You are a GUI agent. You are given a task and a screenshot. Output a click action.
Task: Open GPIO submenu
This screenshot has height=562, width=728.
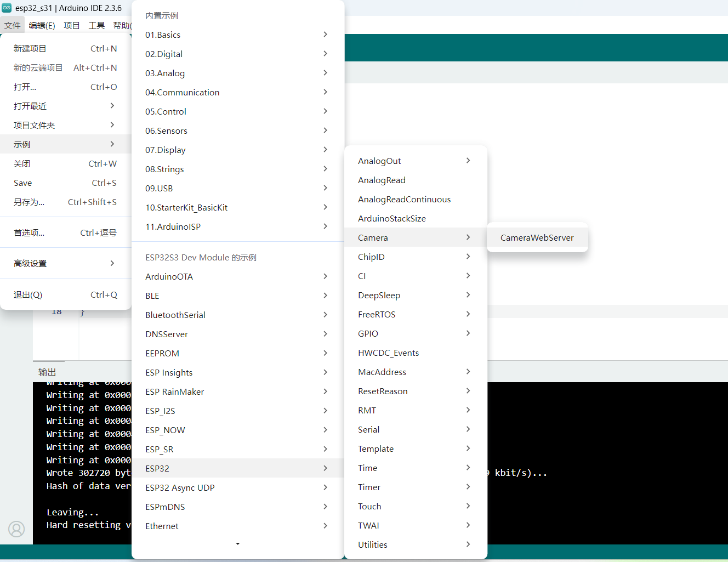point(416,333)
